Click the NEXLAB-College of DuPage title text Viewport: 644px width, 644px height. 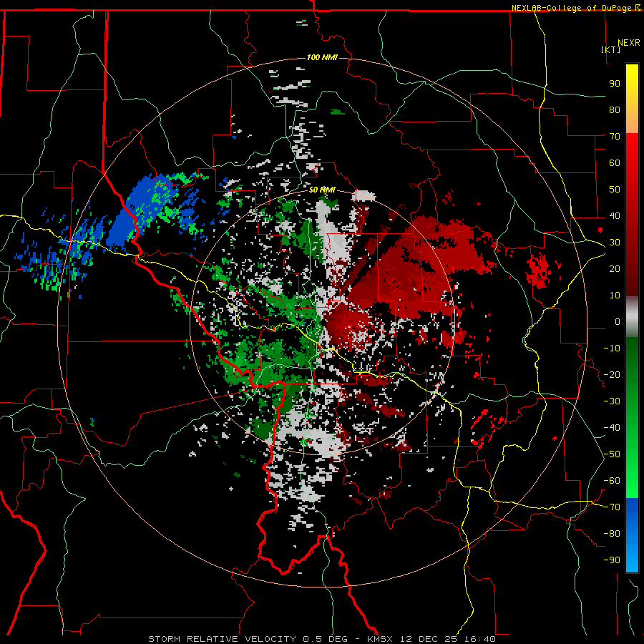click(572, 8)
